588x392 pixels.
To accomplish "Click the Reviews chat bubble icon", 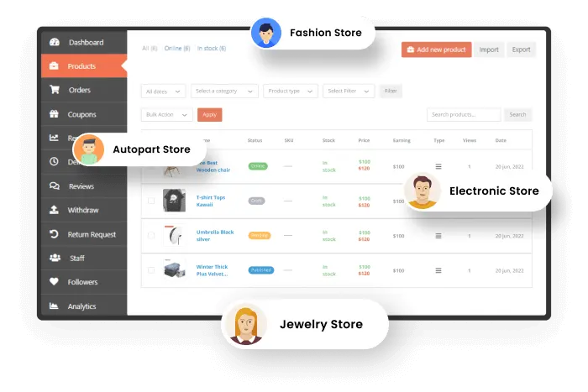I will click(55, 186).
